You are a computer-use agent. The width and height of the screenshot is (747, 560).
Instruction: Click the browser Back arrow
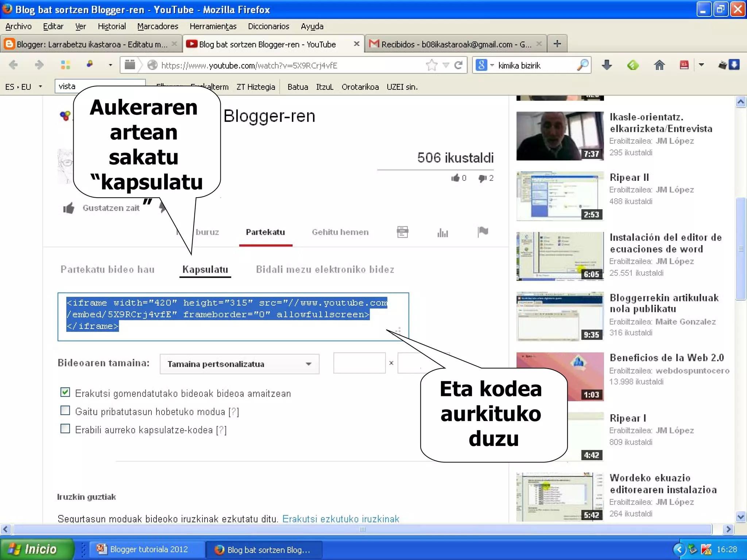coord(13,65)
